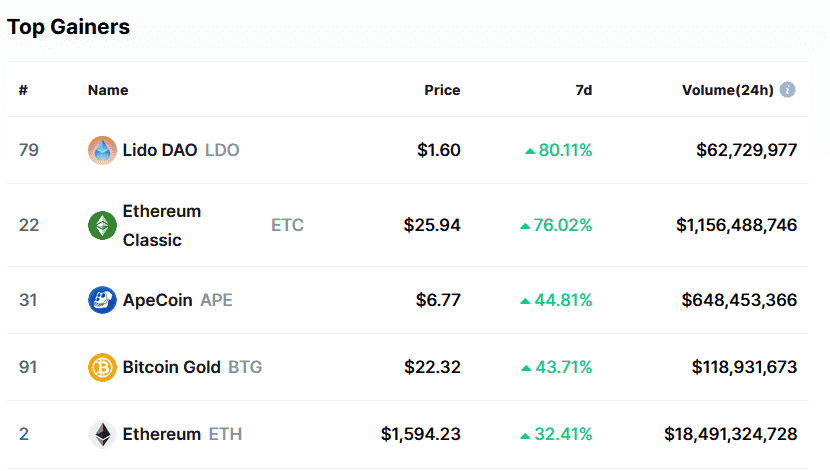Screen dimensions: 830x471
Task: Click the Ethereum diamond logo
Action: 102,434
